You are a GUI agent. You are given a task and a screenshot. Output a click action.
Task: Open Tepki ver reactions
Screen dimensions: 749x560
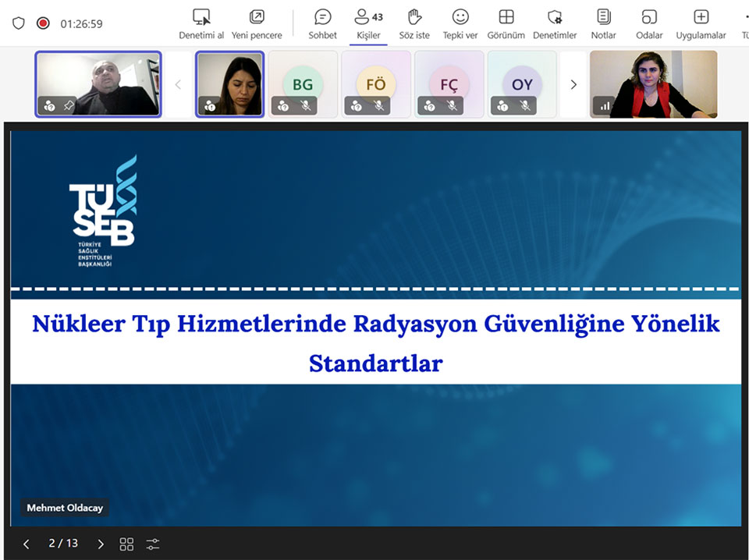pyautogui.click(x=460, y=18)
